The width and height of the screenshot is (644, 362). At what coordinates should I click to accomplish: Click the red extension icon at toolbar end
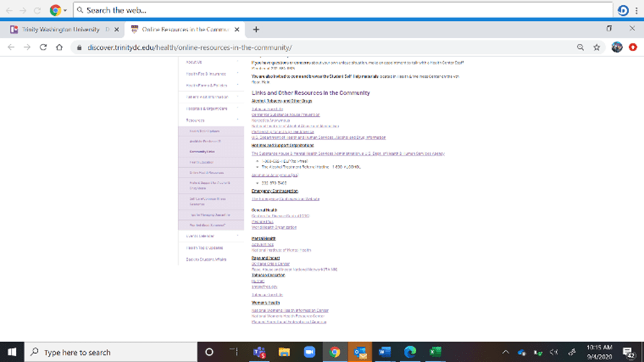pos(633,48)
